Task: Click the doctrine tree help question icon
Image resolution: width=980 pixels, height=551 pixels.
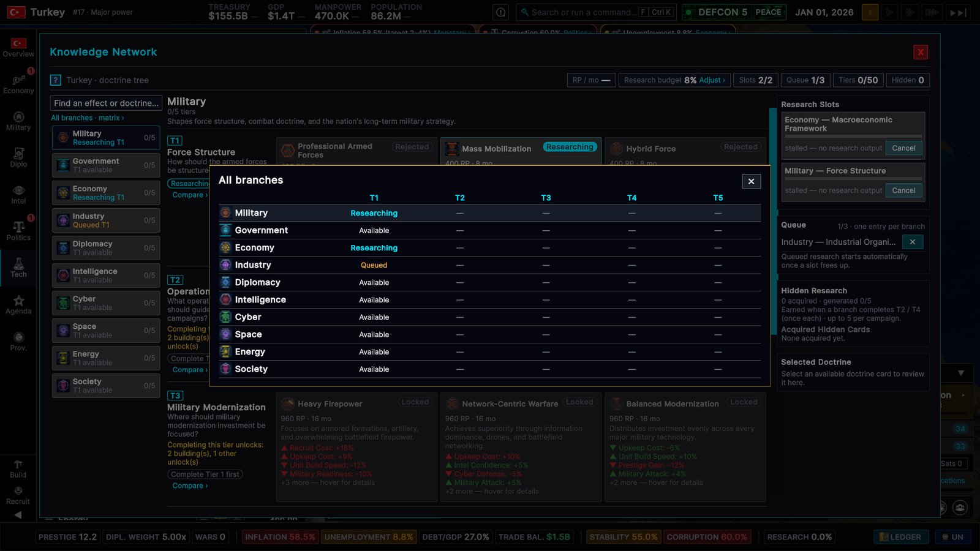Action: click(56, 80)
